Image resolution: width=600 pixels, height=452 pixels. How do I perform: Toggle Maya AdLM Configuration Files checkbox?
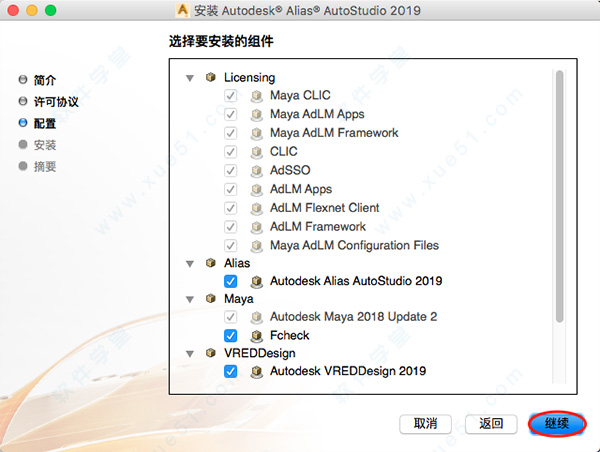pyautogui.click(x=230, y=245)
